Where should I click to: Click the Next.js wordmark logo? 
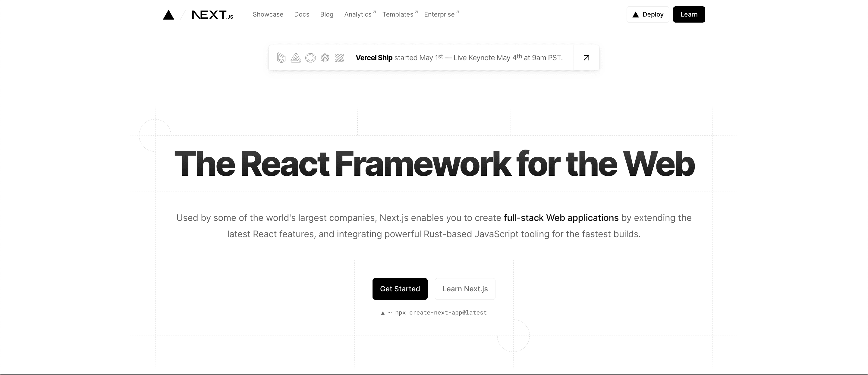[x=212, y=14]
